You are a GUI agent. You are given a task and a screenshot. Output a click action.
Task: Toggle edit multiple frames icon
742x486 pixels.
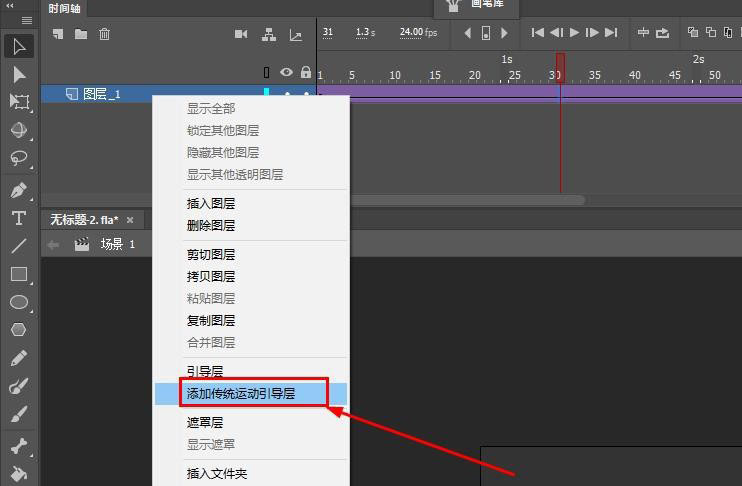coord(728,32)
